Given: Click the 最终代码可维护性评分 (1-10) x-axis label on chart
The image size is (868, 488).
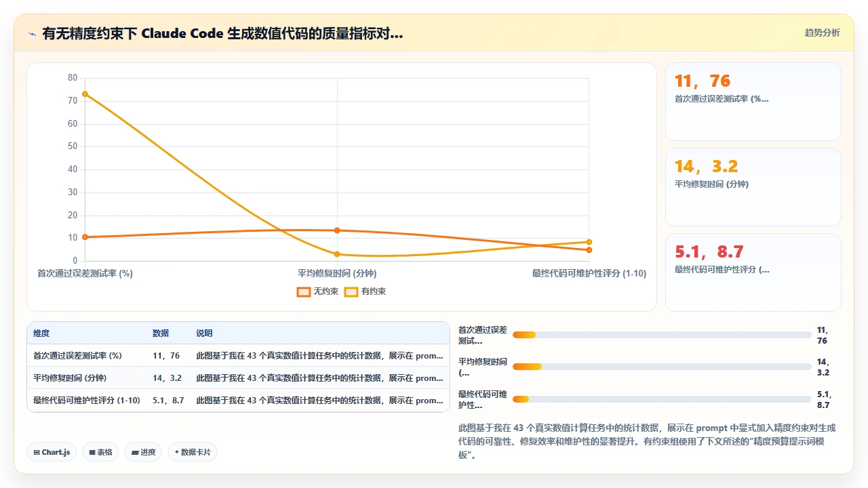Looking at the screenshot, I should coord(589,273).
